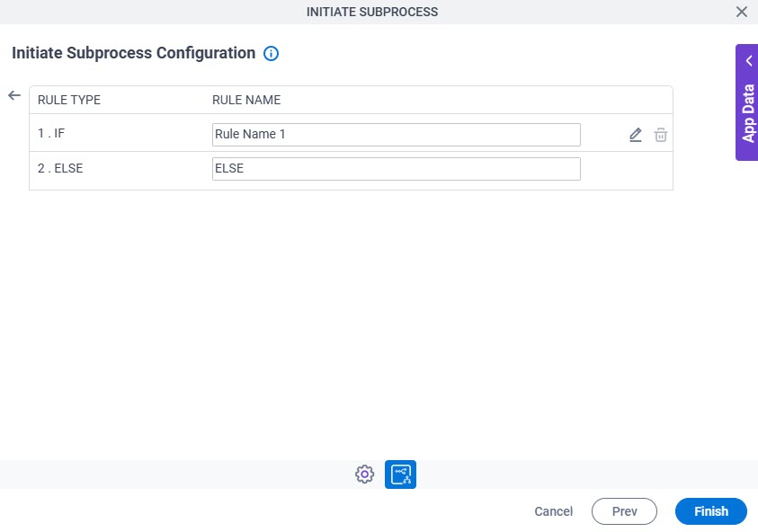
Task: Click the RULE TYPE column header
Action: [x=69, y=100]
